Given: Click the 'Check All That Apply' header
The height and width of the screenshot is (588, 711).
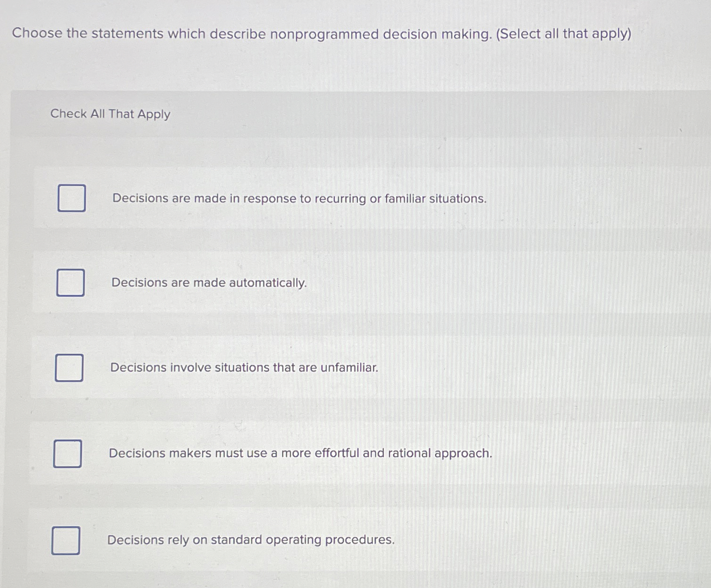Looking at the screenshot, I should [110, 114].
